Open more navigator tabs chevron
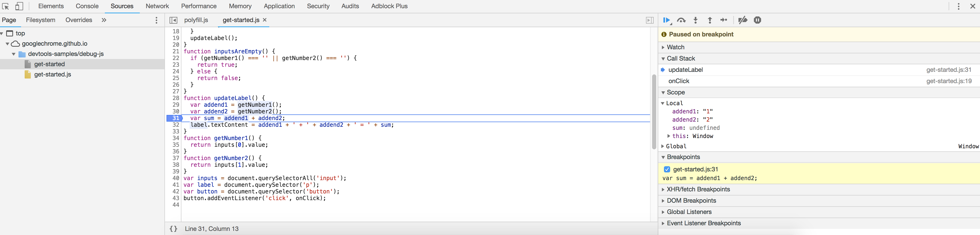 (x=104, y=20)
